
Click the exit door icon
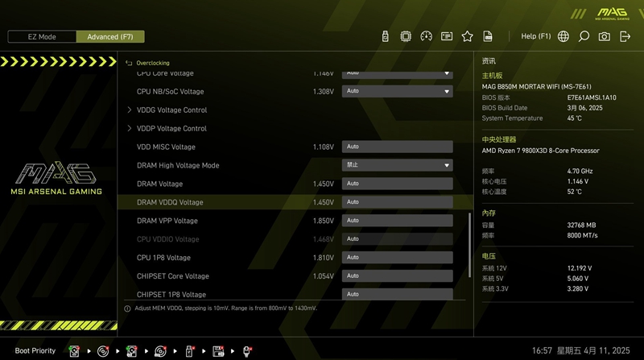[x=625, y=36]
